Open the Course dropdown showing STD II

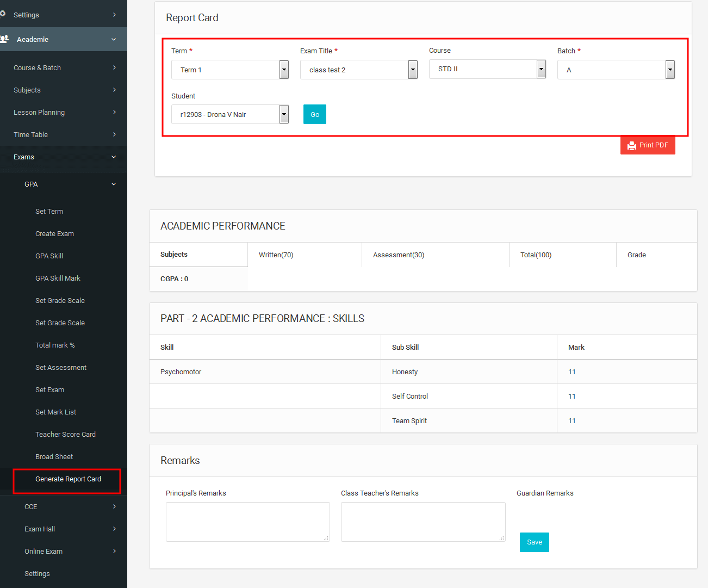coord(487,69)
